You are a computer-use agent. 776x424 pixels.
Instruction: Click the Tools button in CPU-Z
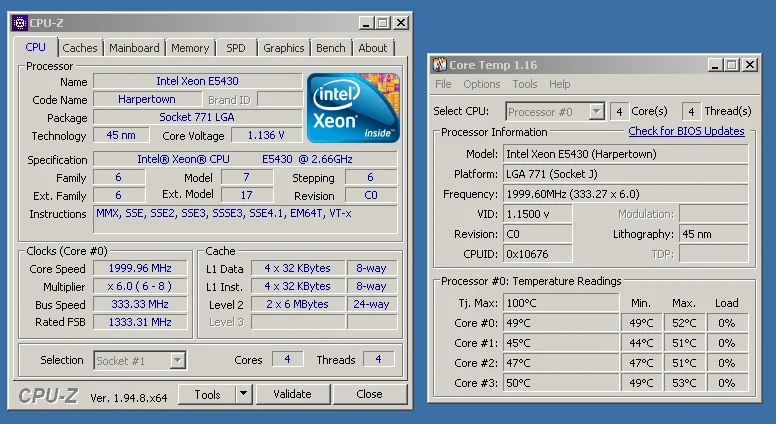coord(207,394)
